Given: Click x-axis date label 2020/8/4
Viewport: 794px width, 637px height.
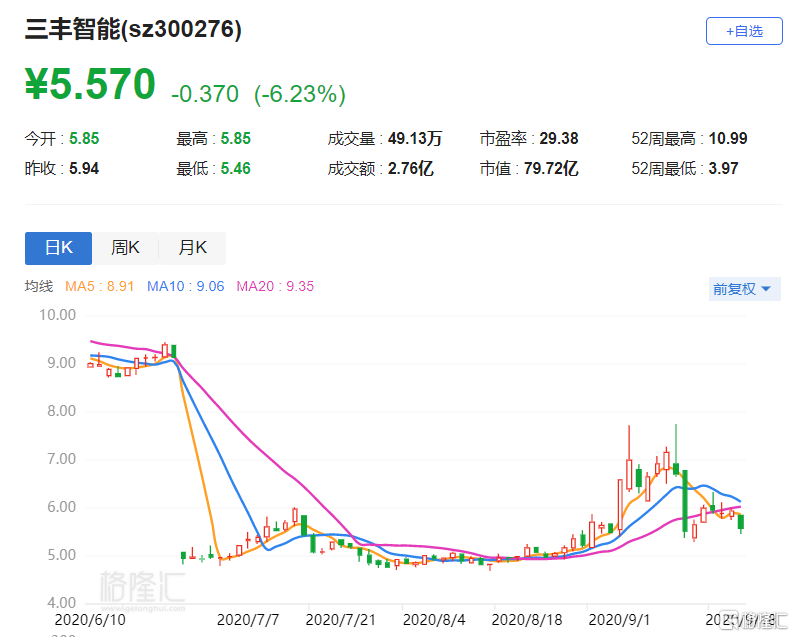Looking at the screenshot, I should (434, 620).
